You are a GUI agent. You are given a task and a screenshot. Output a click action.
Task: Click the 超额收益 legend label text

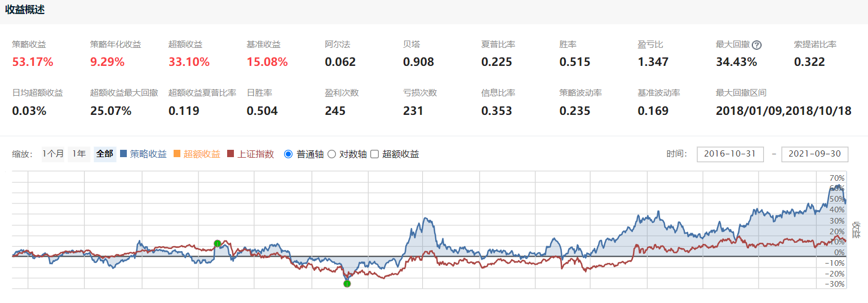(x=202, y=154)
